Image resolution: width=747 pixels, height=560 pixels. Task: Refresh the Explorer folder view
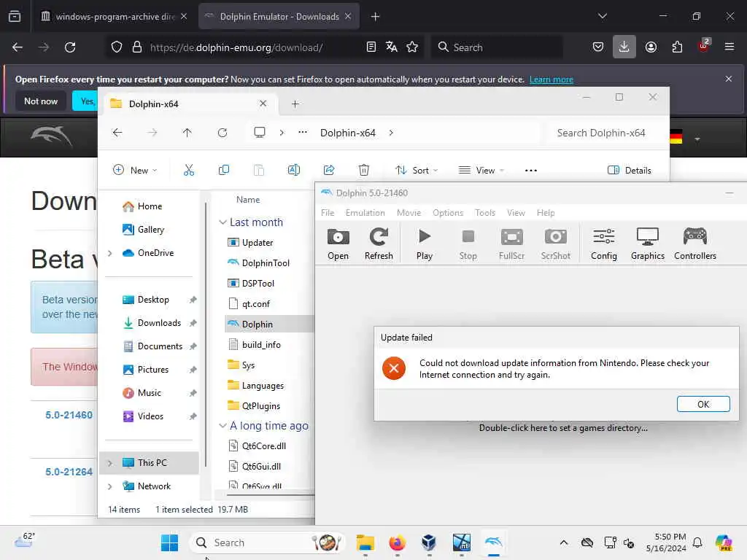tap(222, 133)
